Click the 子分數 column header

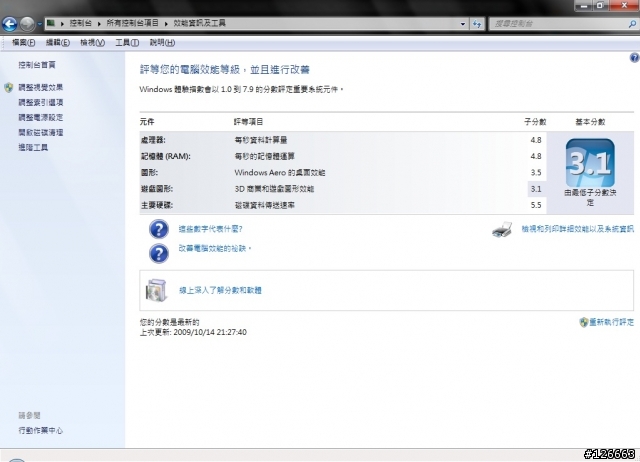[x=535, y=122]
